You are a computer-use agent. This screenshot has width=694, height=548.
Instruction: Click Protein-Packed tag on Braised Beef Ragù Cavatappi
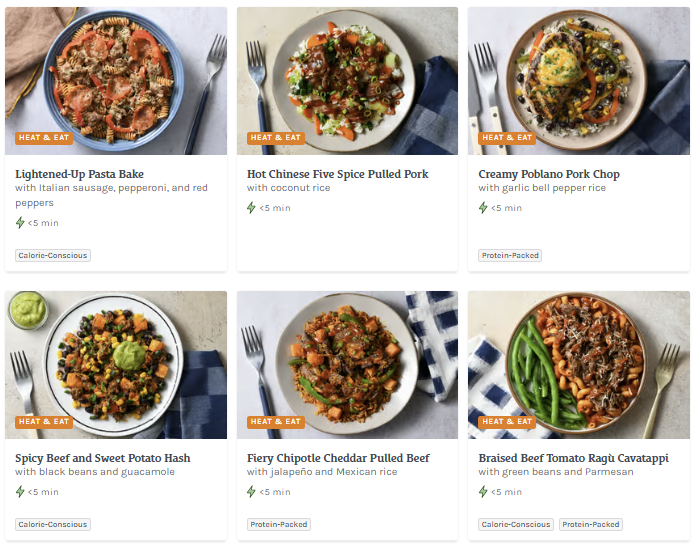point(590,524)
